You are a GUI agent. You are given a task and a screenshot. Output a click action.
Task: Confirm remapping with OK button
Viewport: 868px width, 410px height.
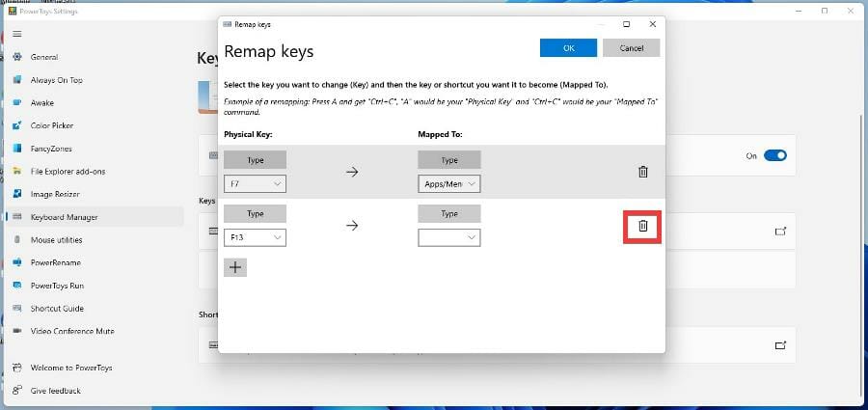click(x=568, y=47)
